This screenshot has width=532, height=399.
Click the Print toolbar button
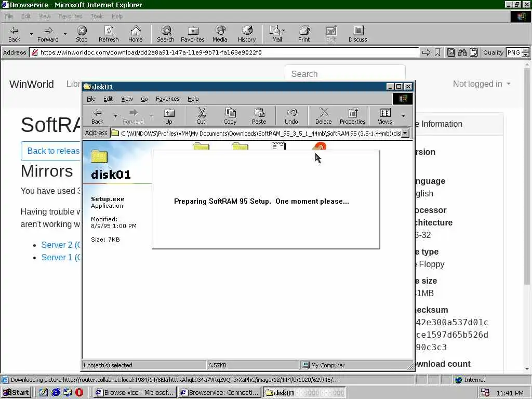[x=304, y=34]
